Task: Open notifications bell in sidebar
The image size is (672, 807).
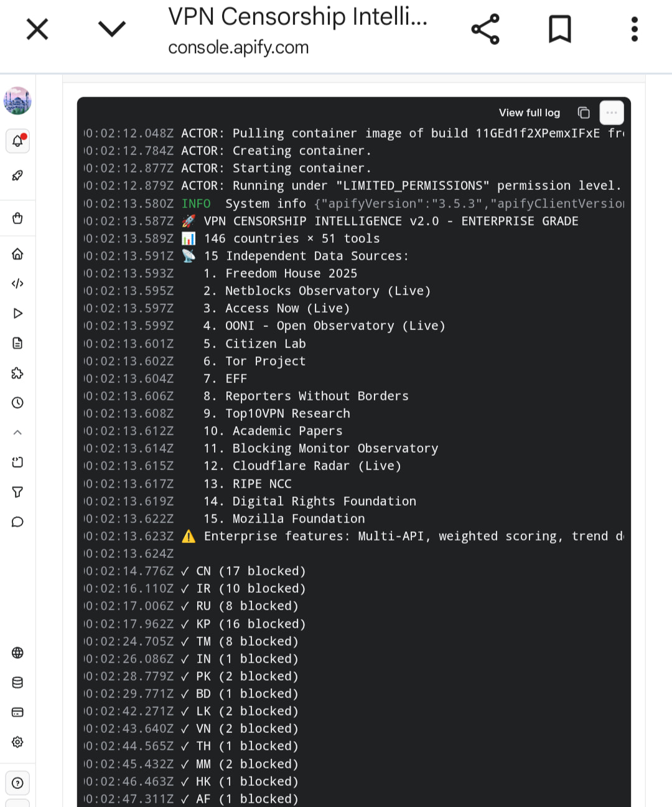Action: pos(17,141)
